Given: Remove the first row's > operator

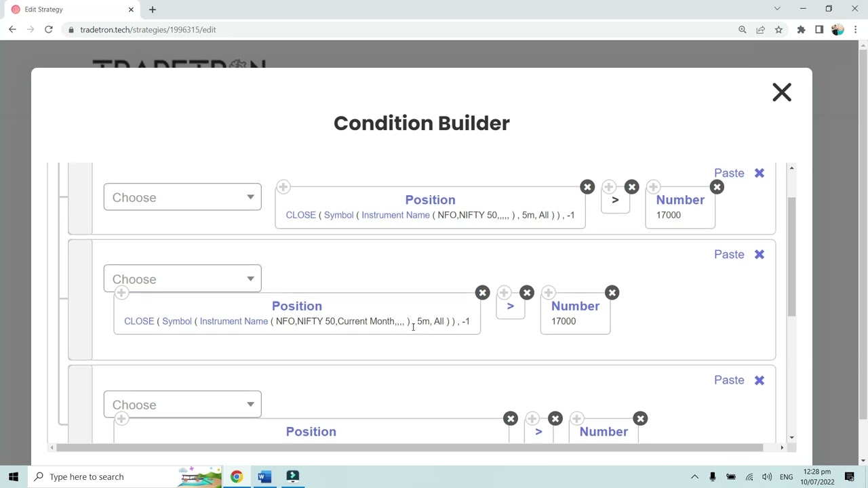Looking at the screenshot, I should point(632,186).
